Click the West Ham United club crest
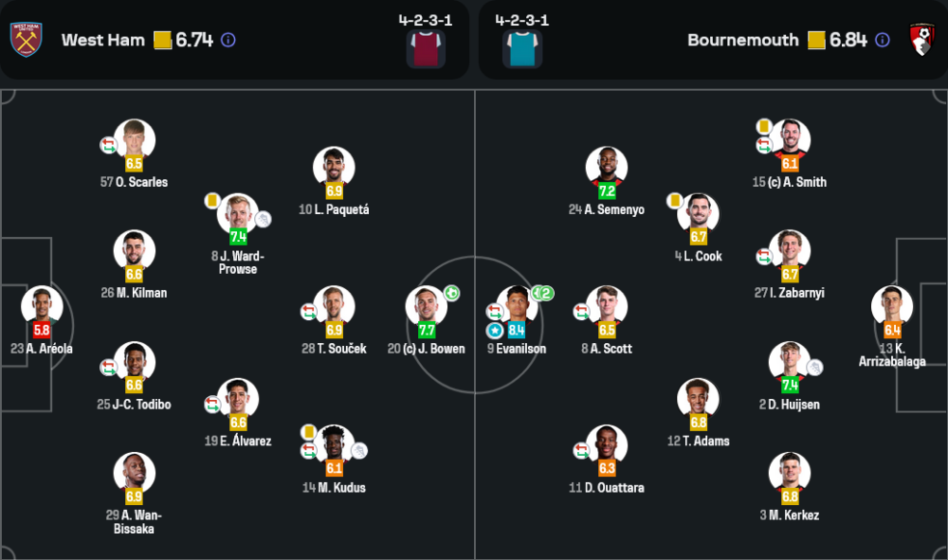This screenshot has width=948, height=560. coord(26,40)
